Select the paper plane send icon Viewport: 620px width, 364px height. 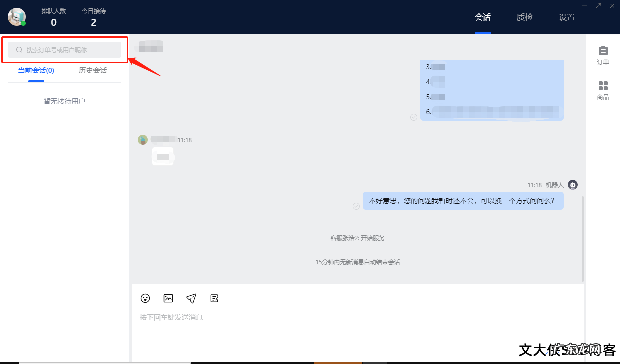tap(191, 298)
